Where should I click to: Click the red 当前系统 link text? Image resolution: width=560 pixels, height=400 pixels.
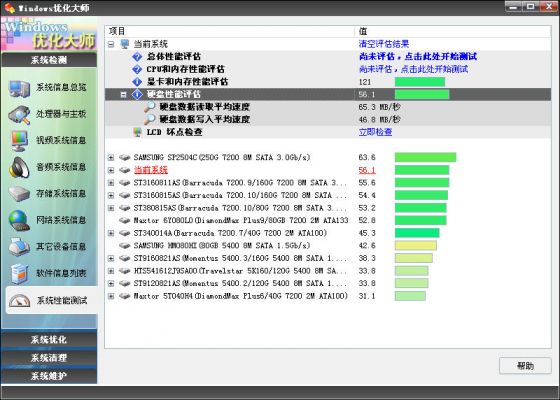click(150, 170)
